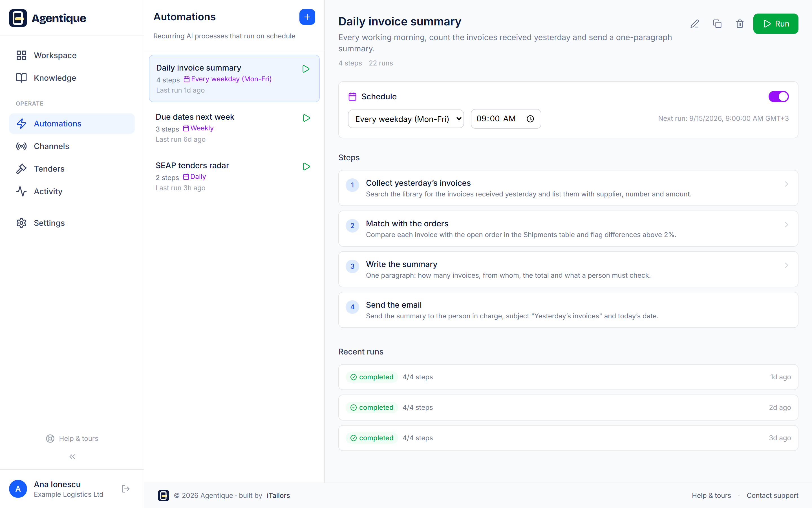The width and height of the screenshot is (812, 508).
Task: Run Daily invoice summary from list play icon
Action: tap(306, 69)
